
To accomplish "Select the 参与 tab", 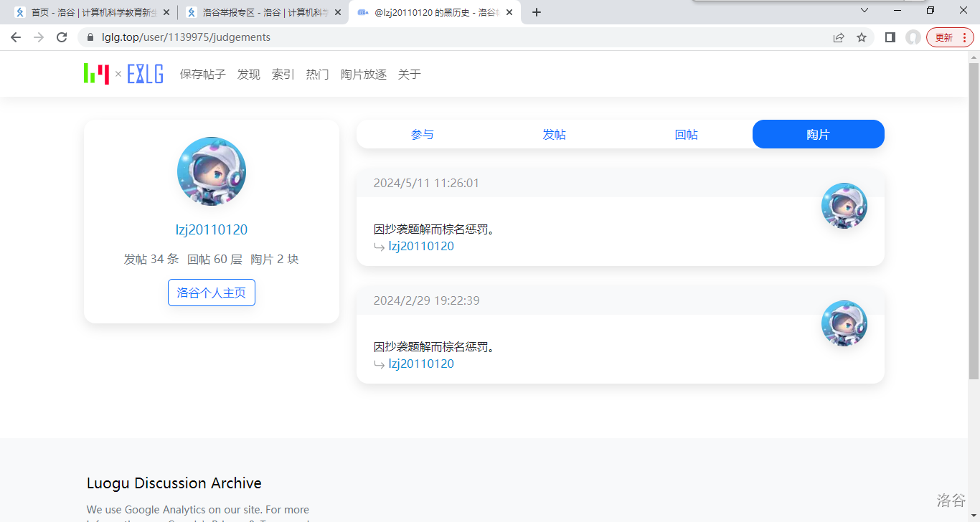I will (422, 135).
